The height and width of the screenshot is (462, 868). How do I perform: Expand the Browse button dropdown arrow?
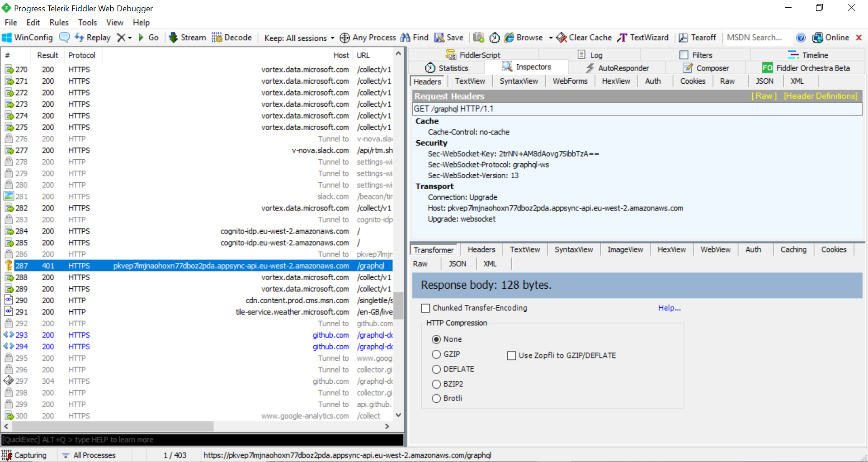550,38
